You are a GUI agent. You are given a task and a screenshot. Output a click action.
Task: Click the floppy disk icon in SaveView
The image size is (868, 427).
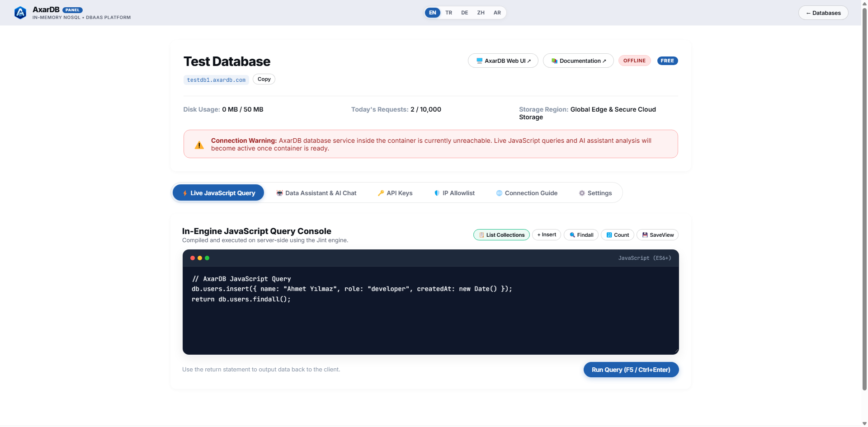645,235
